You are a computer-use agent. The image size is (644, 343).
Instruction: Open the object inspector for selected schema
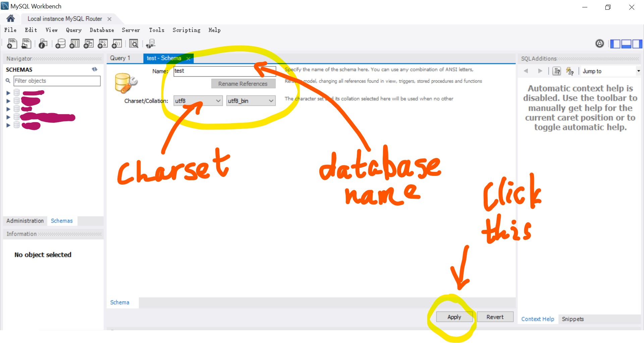(43, 44)
